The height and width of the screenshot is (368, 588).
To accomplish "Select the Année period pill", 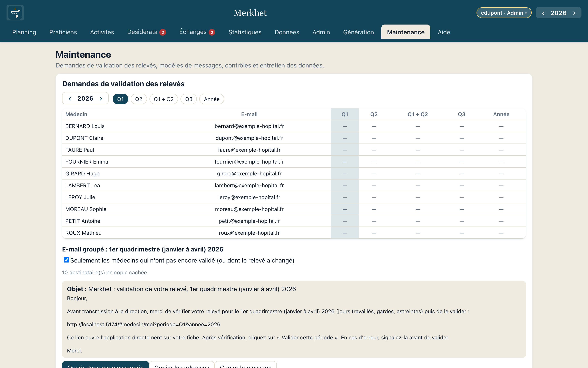I will [212, 99].
